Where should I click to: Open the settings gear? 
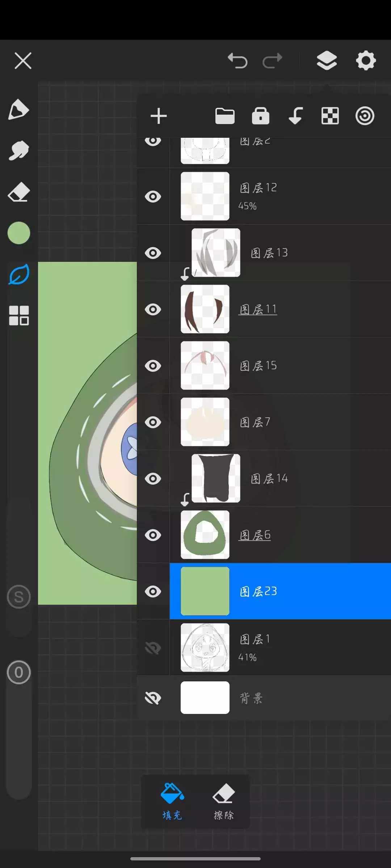(x=366, y=60)
